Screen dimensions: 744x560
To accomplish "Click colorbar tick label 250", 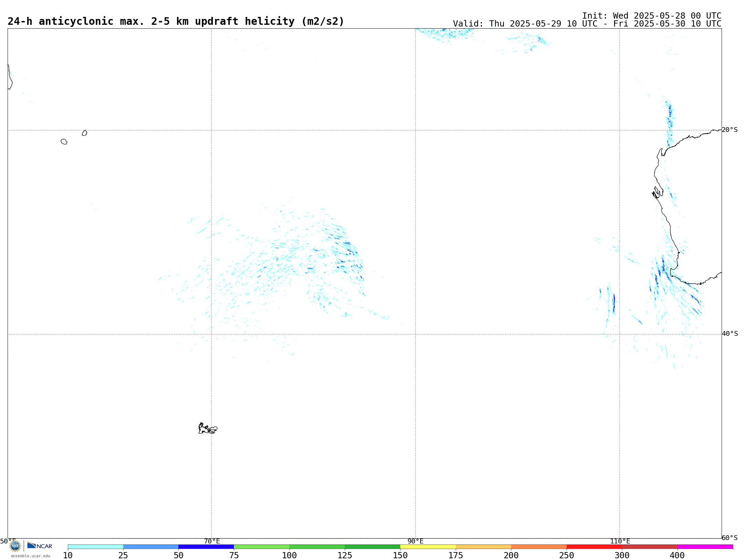I will point(567,556).
